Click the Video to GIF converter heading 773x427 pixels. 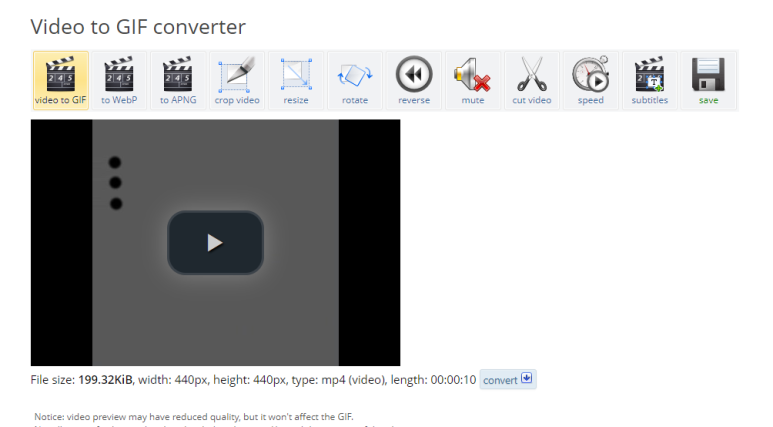pyautogui.click(x=138, y=27)
